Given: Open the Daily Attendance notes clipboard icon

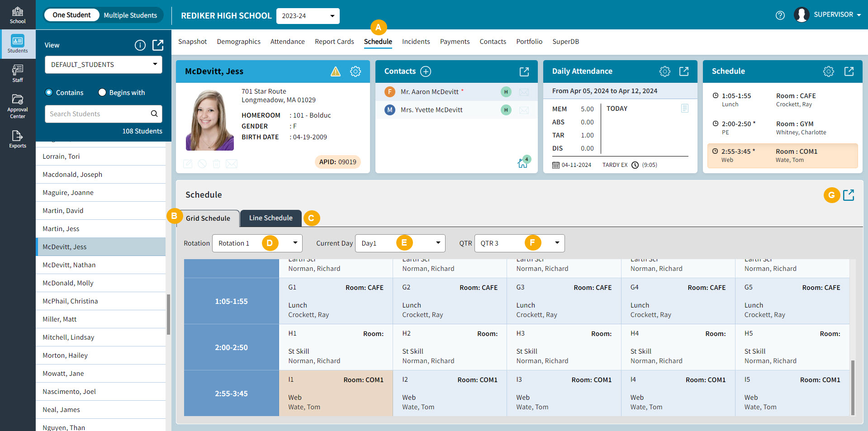Looking at the screenshot, I should (685, 108).
